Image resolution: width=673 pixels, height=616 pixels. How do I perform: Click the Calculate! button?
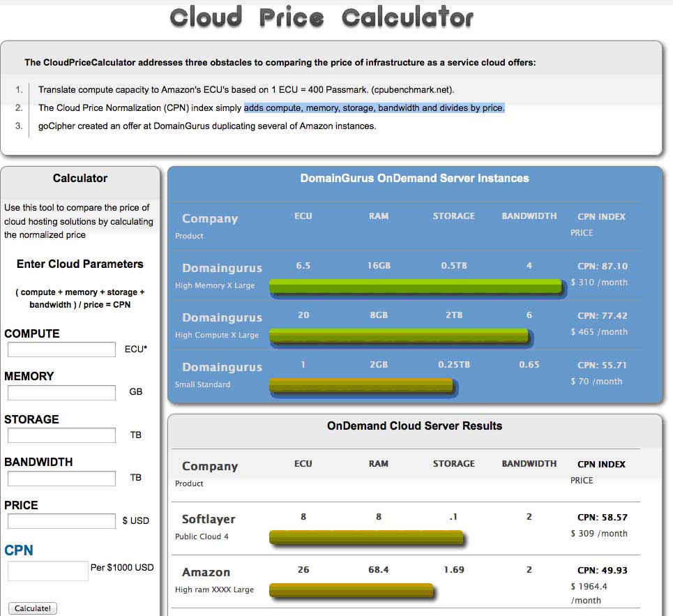(33, 608)
